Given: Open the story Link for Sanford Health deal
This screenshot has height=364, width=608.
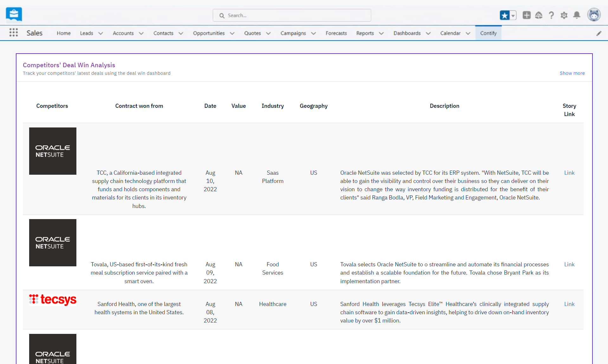Looking at the screenshot, I should coord(569,304).
